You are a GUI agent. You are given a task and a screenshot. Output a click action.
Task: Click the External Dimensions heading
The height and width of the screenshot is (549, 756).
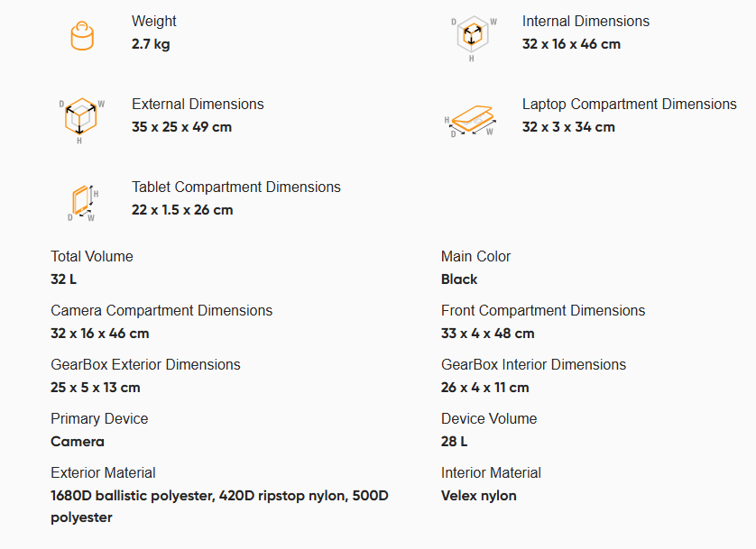pos(198,104)
